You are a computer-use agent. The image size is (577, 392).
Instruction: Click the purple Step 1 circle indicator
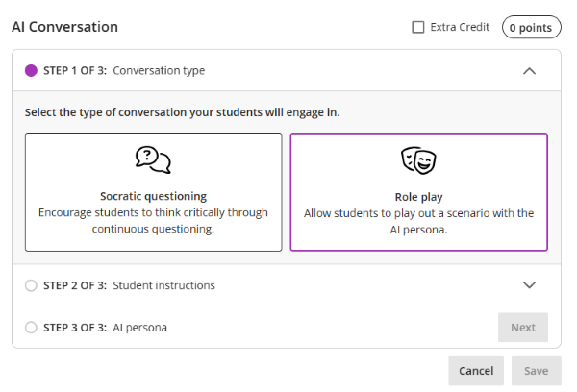click(x=31, y=70)
